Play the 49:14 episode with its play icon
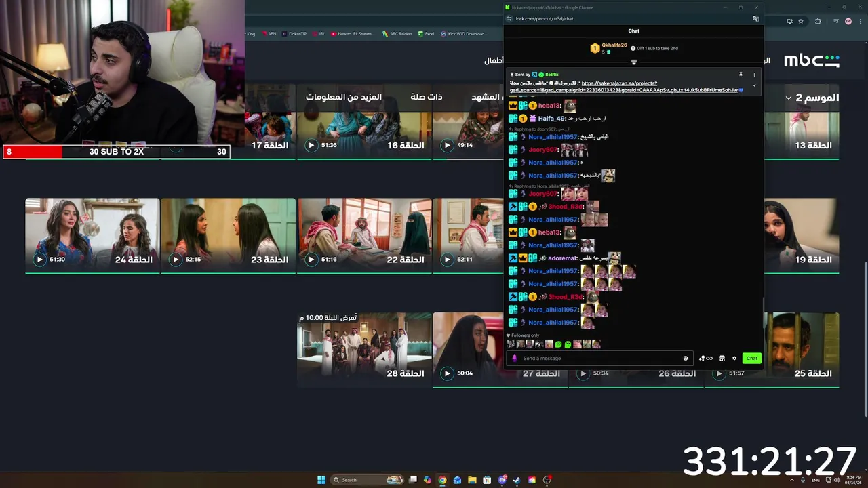868x488 pixels. tap(447, 145)
